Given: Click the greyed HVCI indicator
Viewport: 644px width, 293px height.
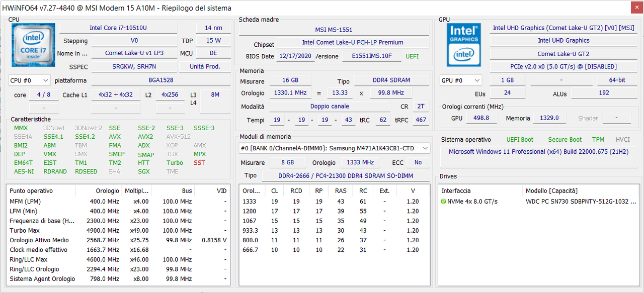Looking at the screenshot, I should [623, 140].
